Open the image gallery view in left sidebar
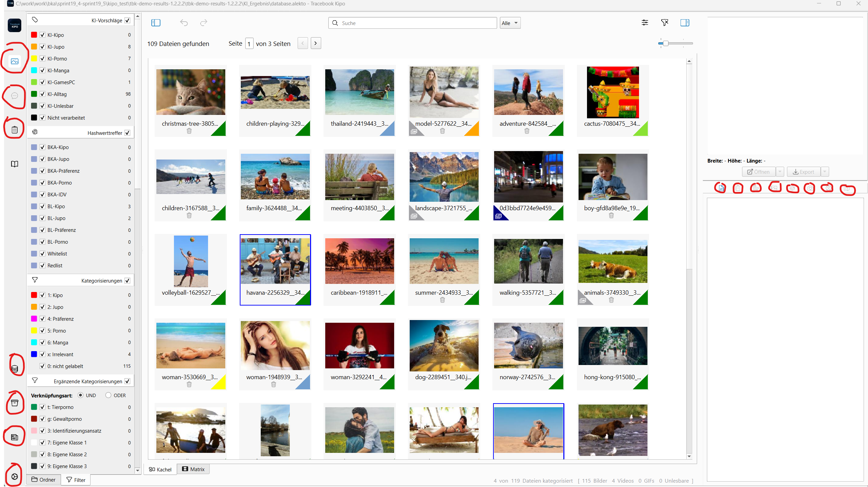The image size is (868, 487). coord(15,61)
